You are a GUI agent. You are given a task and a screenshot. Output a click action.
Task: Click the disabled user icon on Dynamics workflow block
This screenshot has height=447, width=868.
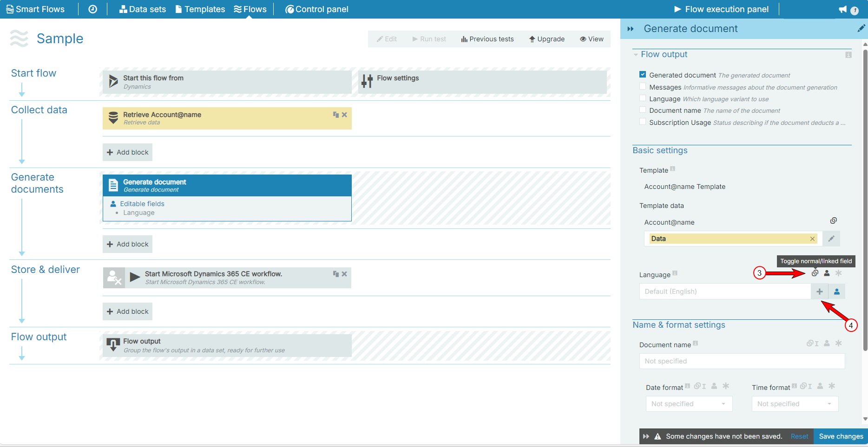click(114, 278)
